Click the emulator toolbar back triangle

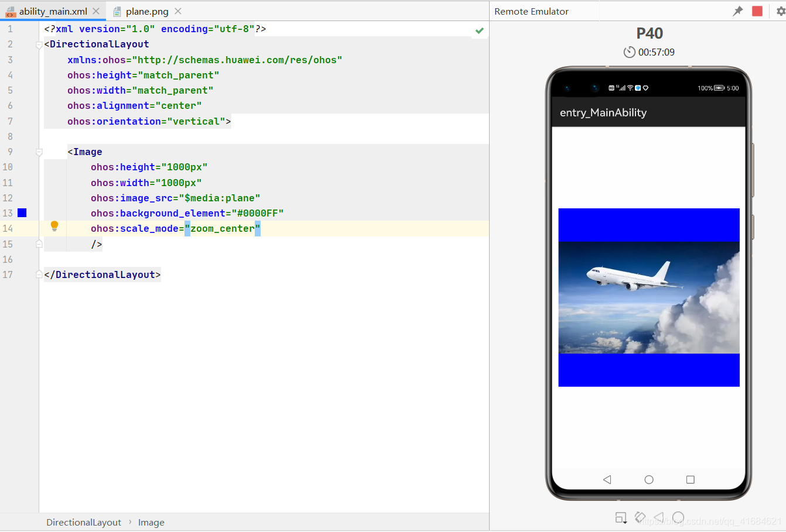pyautogui.click(x=659, y=517)
